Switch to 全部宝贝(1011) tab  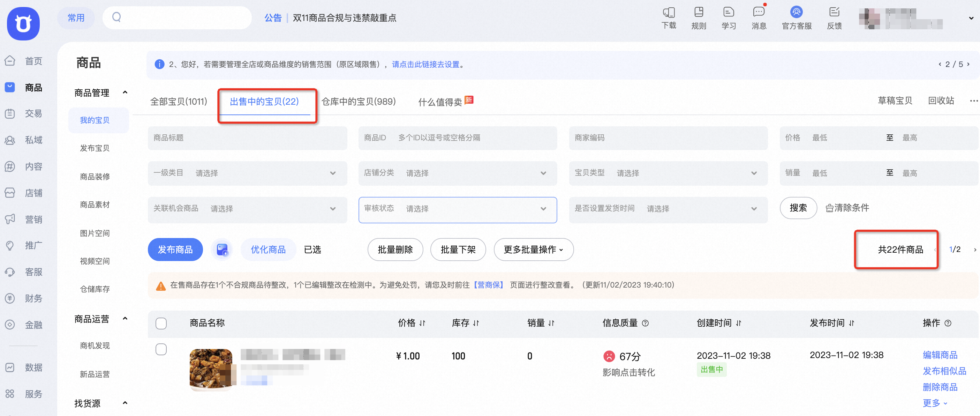[179, 102]
